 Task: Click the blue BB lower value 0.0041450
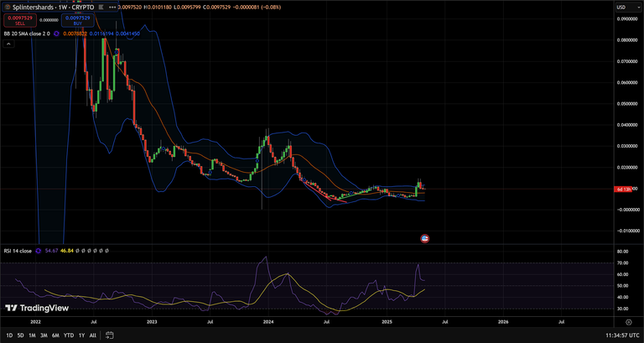pyautogui.click(x=127, y=34)
